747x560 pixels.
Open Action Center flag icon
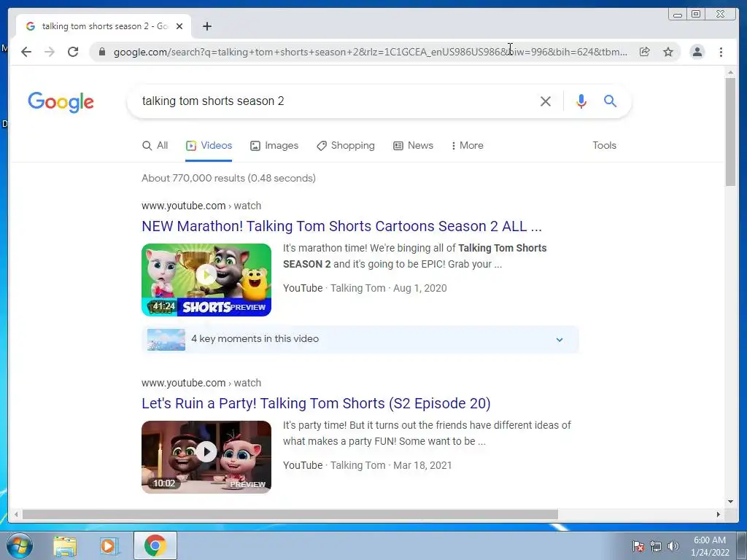[638, 546]
